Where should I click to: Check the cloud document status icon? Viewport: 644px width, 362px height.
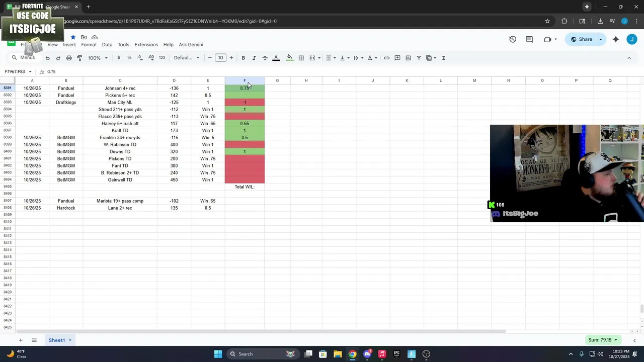click(x=94, y=37)
